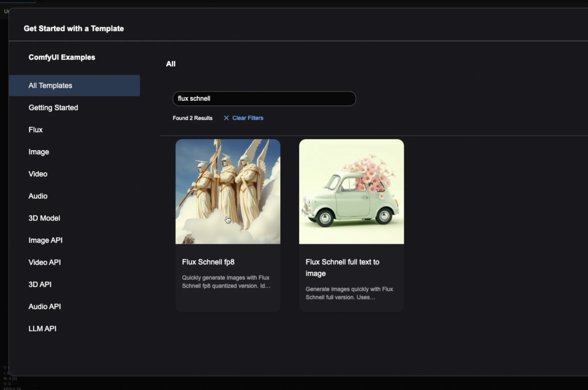Switch to the Image category

(x=39, y=152)
